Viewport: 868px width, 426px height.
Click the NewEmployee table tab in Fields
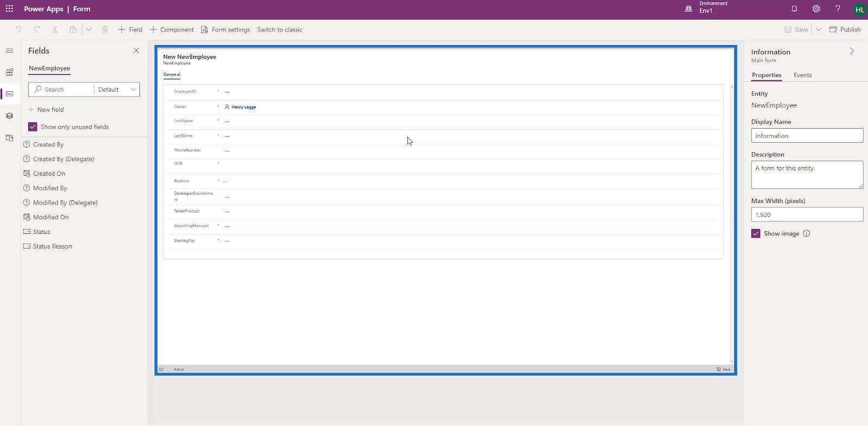tap(49, 68)
